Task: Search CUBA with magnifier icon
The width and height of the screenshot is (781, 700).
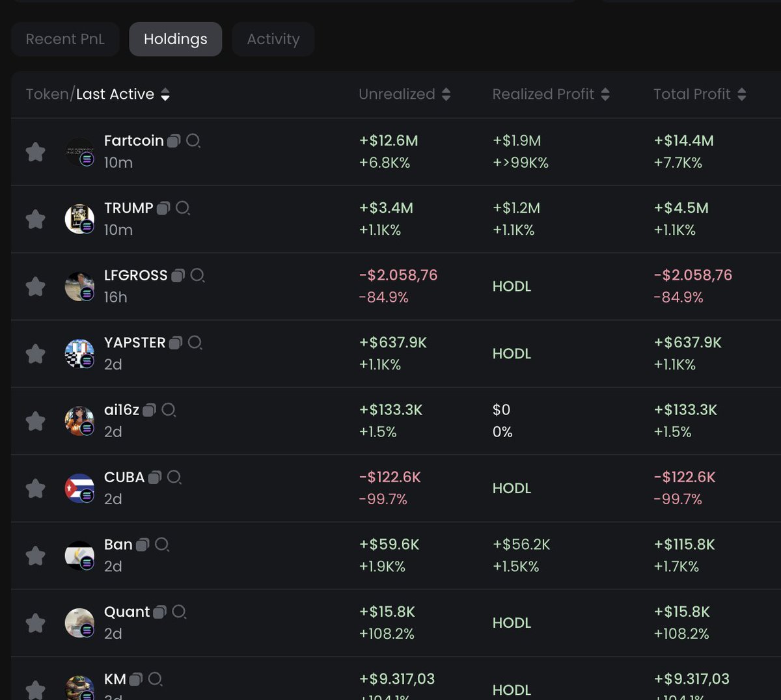Action: (x=174, y=478)
